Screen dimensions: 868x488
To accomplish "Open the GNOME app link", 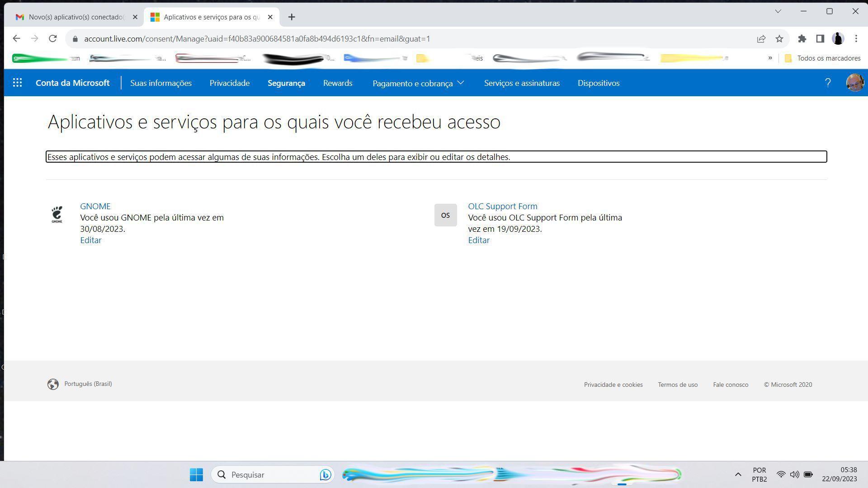I will (x=95, y=206).
